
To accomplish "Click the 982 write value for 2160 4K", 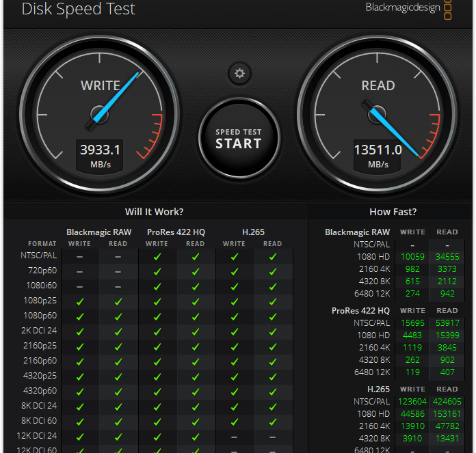I will pyautogui.click(x=412, y=269).
